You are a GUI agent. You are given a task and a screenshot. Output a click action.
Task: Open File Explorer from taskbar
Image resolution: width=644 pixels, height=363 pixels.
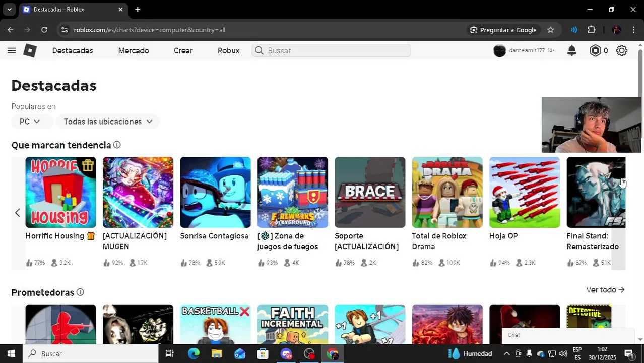point(217,353)
